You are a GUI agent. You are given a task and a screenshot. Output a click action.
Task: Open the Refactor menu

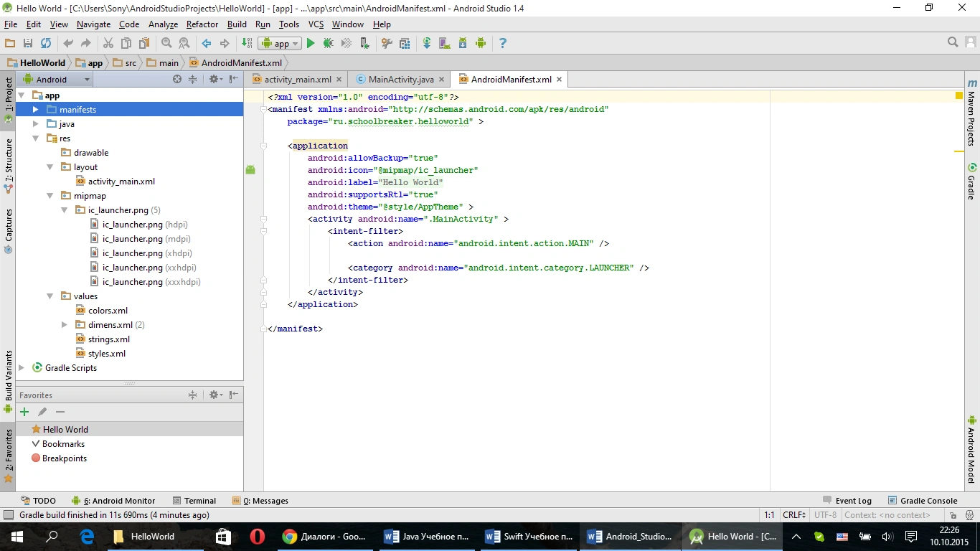(x=202, y=24)
